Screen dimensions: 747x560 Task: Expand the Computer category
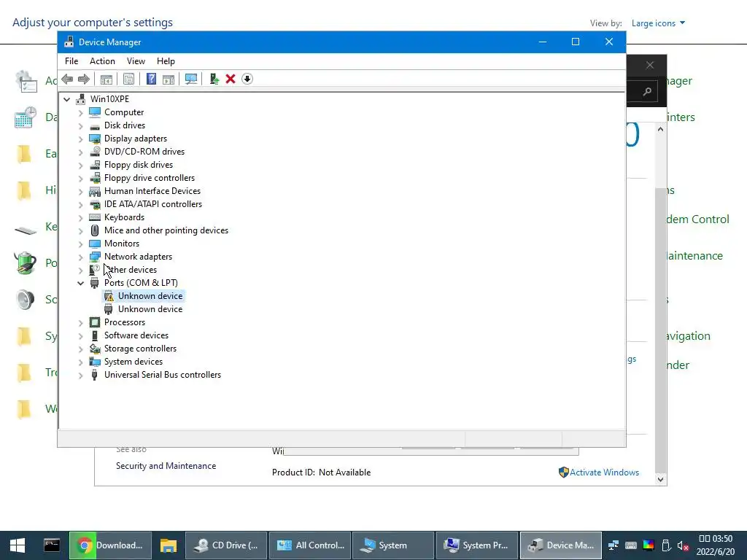(80, 112)
